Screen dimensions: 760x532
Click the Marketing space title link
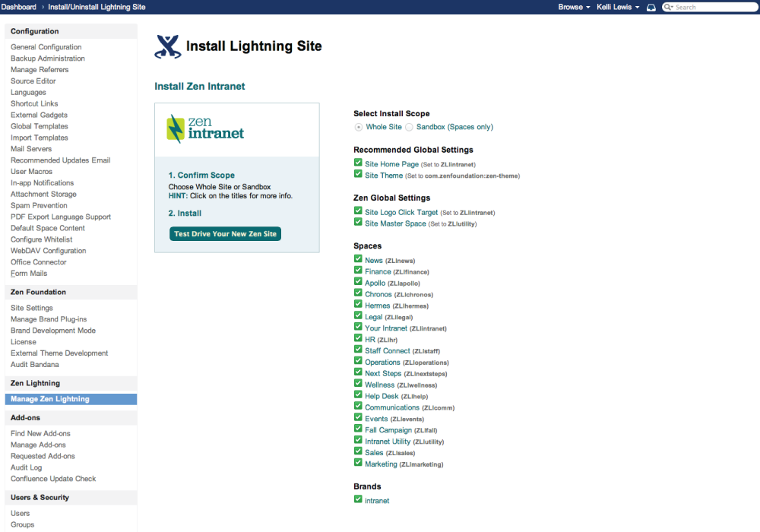[x=381, y=464]
